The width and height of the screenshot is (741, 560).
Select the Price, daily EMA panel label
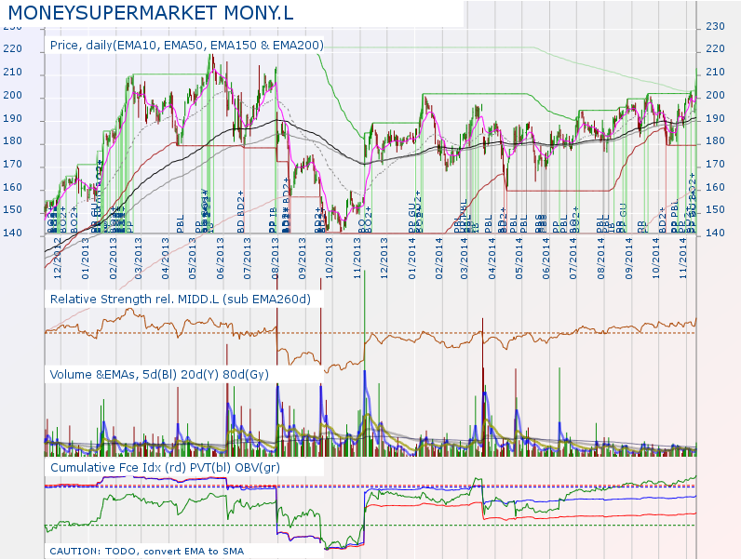point(187,46)
